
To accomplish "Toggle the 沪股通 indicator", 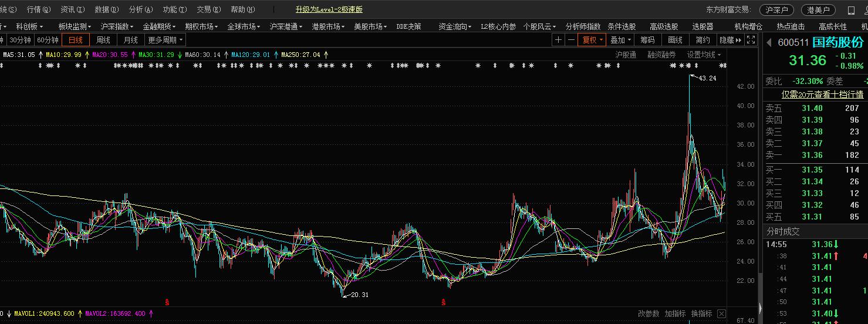I will [626, 55].
